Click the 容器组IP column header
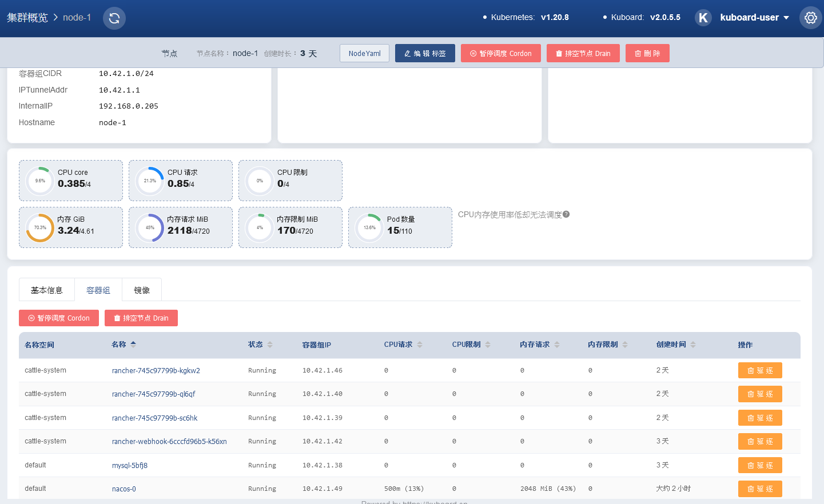 (317, 345)
